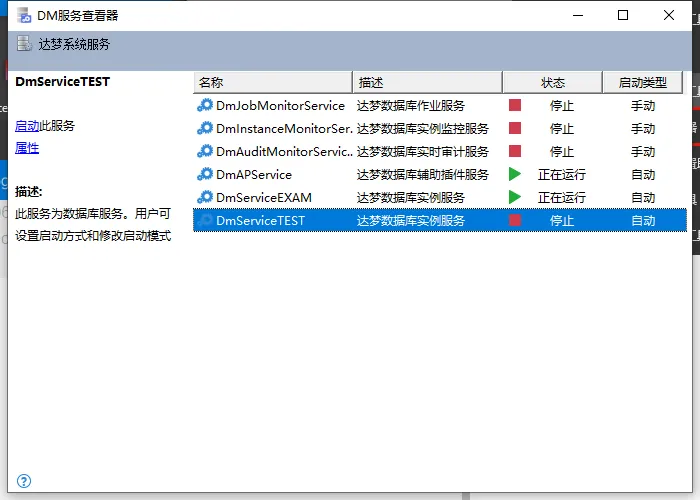
Task: Click description 达梦数据库辅助插件服务
Action: click(423, 175)
